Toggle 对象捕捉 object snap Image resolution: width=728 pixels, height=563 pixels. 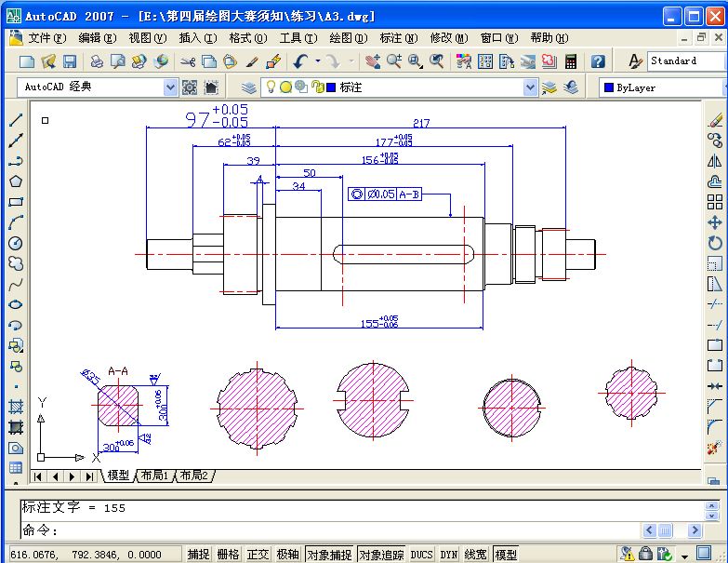(329, 555)
